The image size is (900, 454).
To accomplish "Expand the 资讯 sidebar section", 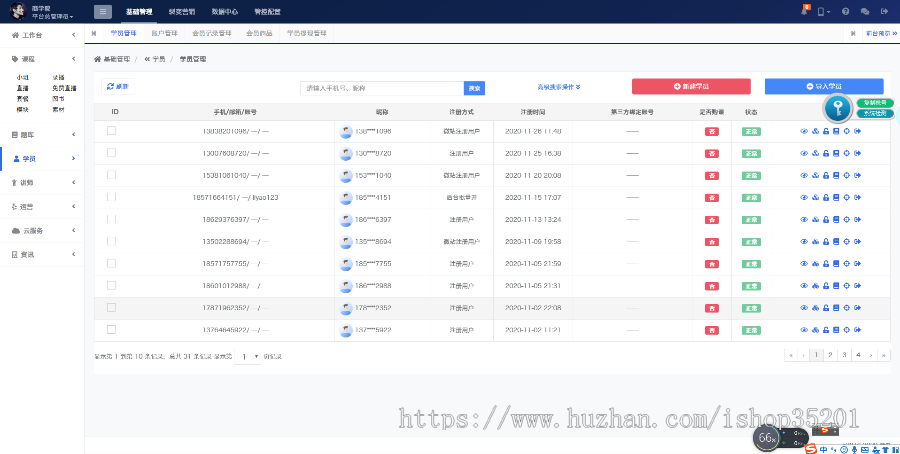I will point(42,255).
